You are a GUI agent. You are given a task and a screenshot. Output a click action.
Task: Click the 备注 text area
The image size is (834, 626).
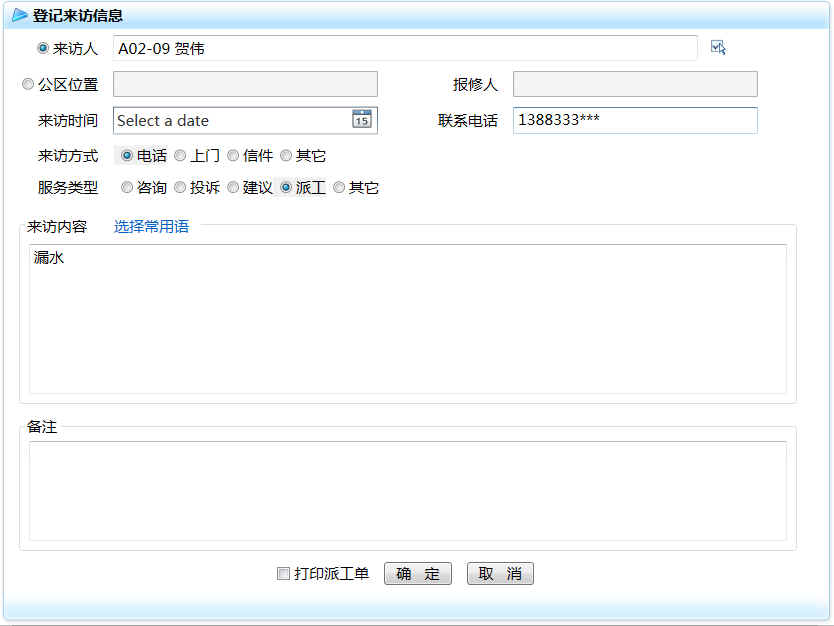tap(408, 491)
